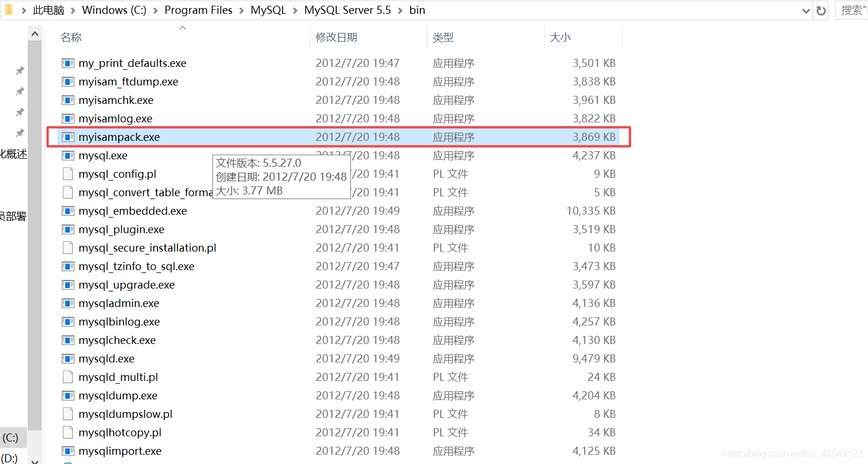Select the mysqlimport.exe application icon
The height and width of the screenshot is (464, 868).
coord(68,451)
